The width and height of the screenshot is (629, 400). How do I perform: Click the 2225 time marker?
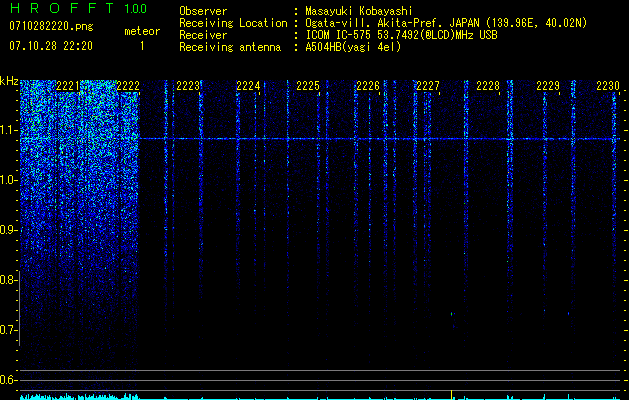click(308, 86)
